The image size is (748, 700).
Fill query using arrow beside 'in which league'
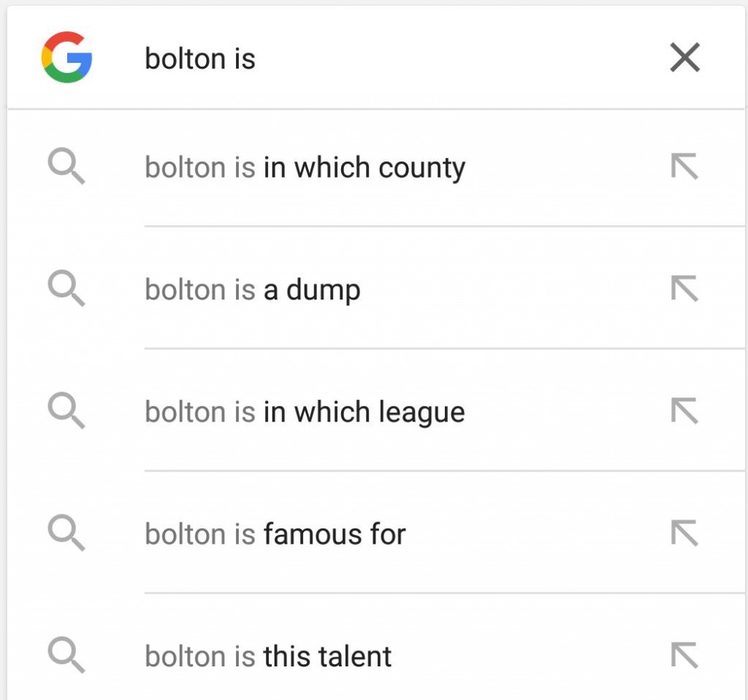684,411
